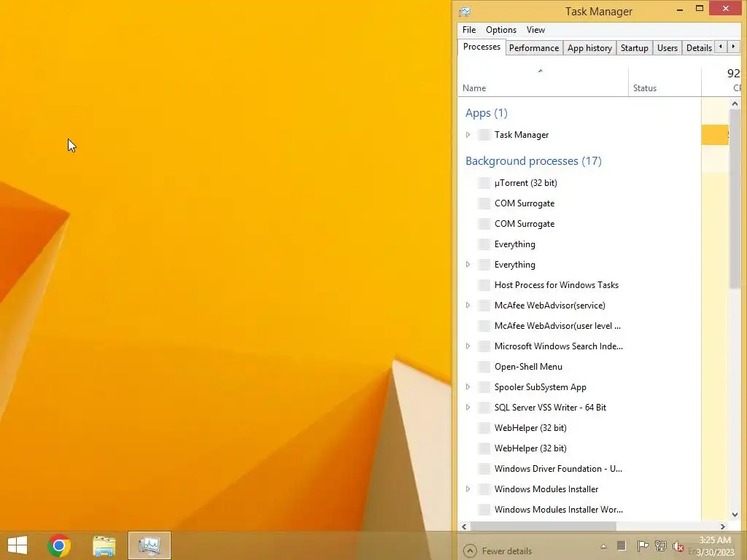Viewport: 747px width, 560px height.
Task: Open the Action Center flag icon
Action: [643, 545]
